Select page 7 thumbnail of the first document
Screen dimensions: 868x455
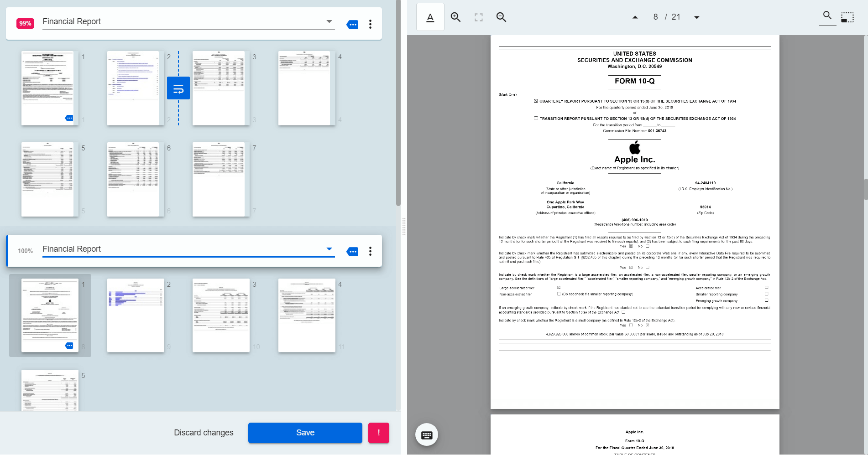221,179
